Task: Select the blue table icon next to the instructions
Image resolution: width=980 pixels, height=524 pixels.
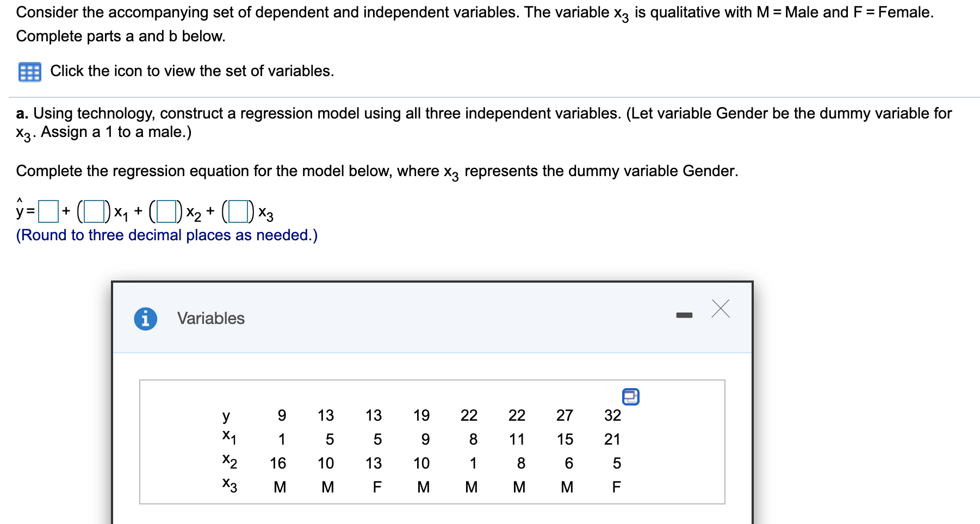Action: [30, 71]
